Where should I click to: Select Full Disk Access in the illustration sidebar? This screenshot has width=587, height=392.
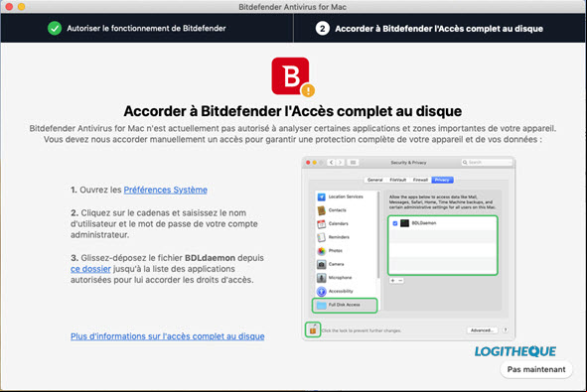[x=345, y=306]
